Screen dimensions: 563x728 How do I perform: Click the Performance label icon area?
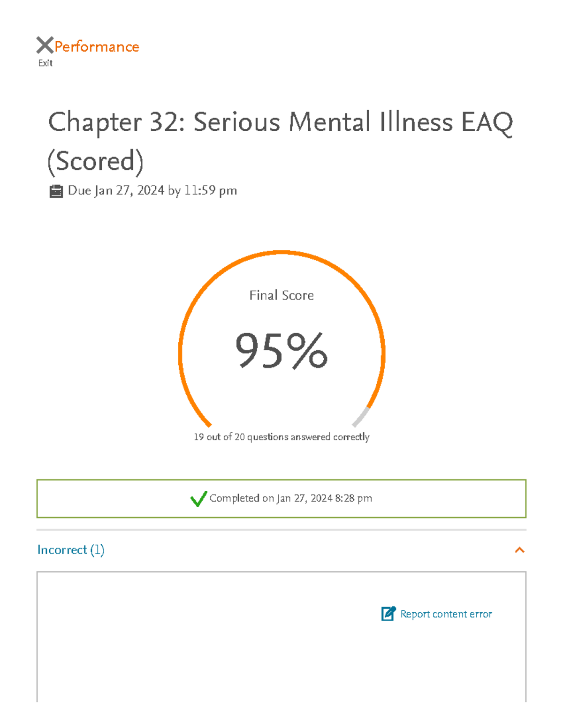[x=96, y=46]
